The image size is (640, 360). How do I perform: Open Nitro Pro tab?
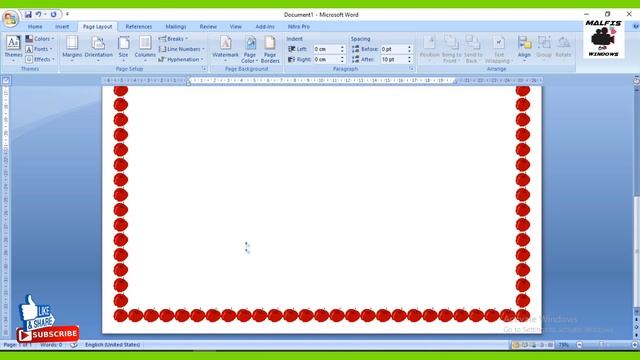(299, 27)
